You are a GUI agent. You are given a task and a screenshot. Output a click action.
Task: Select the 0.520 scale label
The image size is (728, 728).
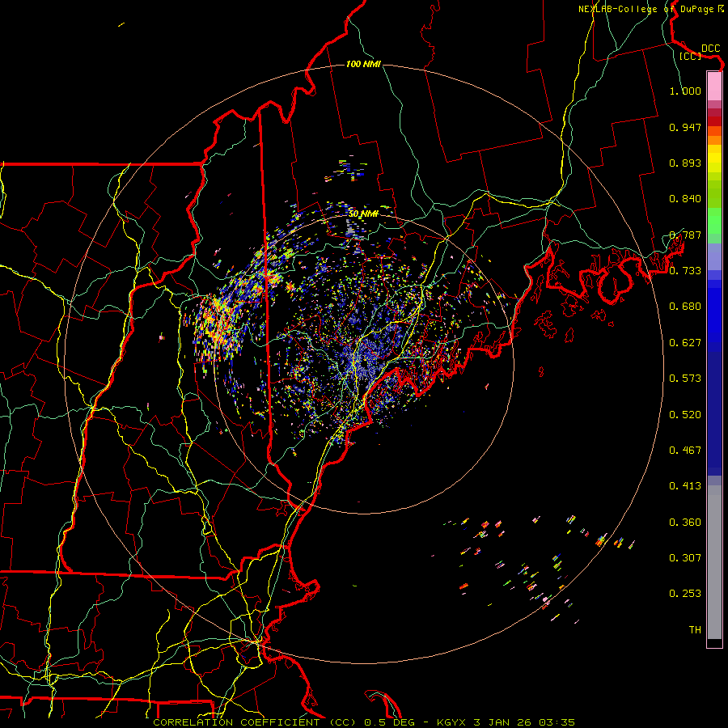[x=685, y=415]
